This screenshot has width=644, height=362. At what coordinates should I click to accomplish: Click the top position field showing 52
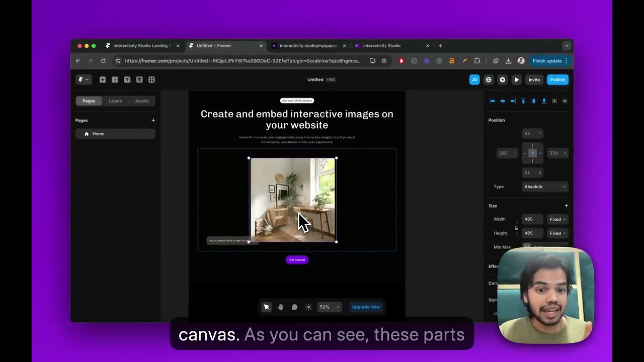(x=532, y=133)
